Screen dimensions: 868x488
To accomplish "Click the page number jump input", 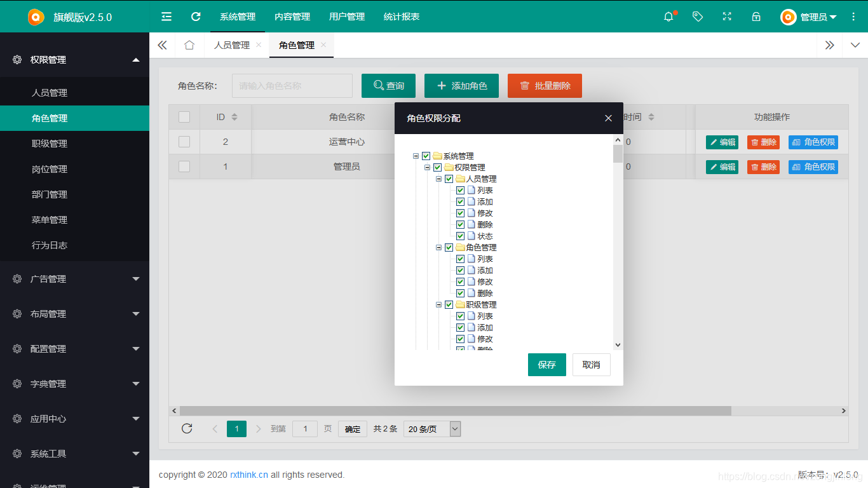I will coord(305,429).
